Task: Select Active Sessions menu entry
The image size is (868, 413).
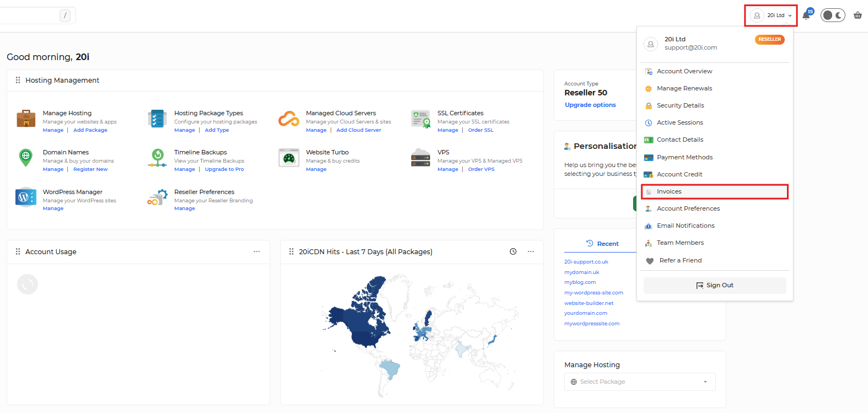Action: 715,122
